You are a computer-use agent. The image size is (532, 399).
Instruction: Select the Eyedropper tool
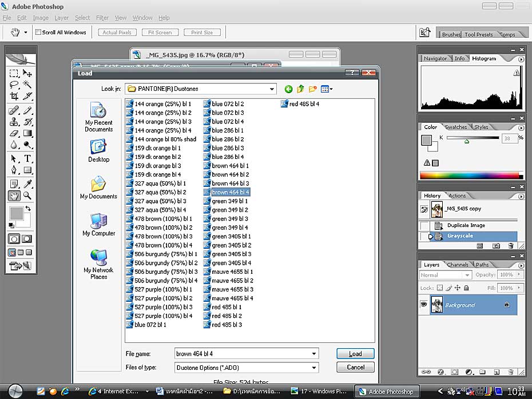pos(27,183)
